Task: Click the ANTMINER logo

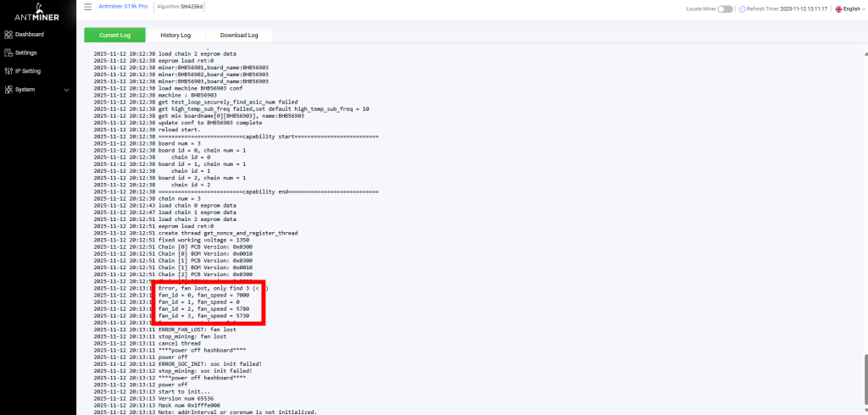Action: (38, 13)
